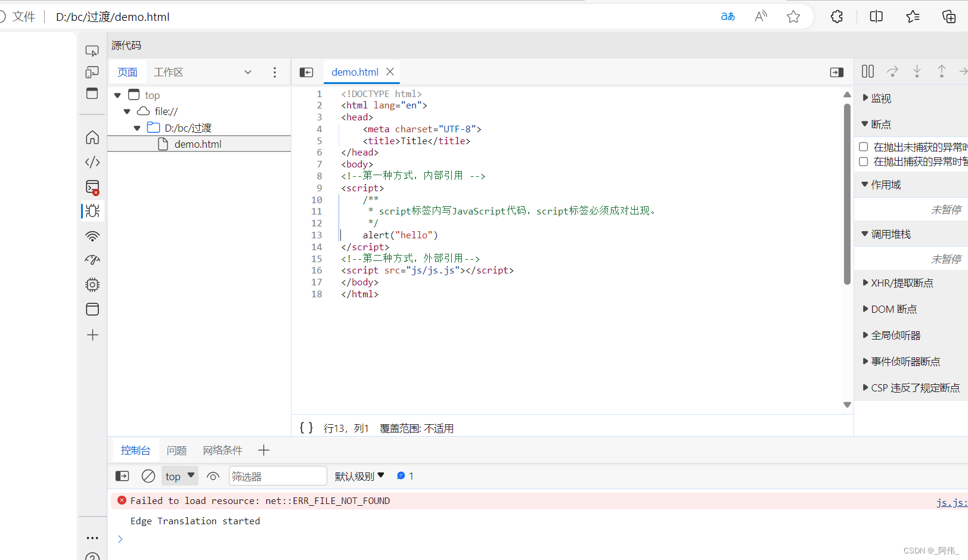Collapse the file:// tree node
This screenshot has height=560, width=968.
coord(127,111)
